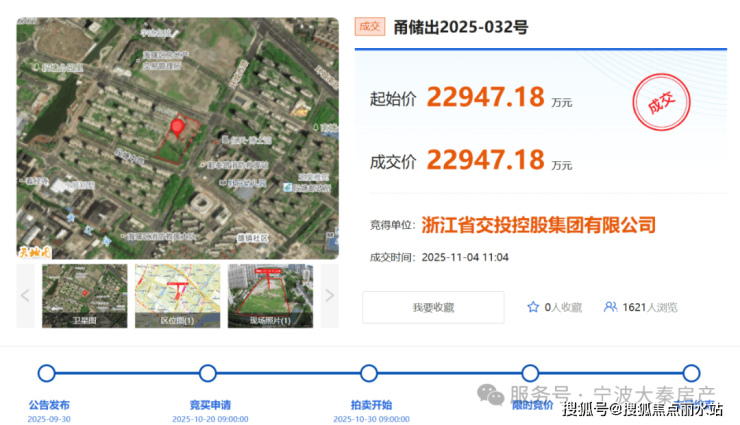Viewport: 740px width, 425px height.
Task: Go to previous thumbnail with the left arrow
Action: [x=26, y=295]
